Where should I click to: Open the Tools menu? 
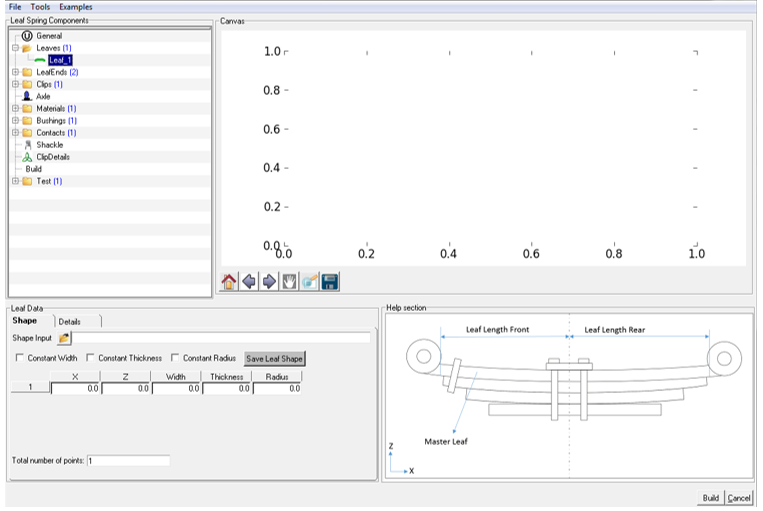coord(40,7)
